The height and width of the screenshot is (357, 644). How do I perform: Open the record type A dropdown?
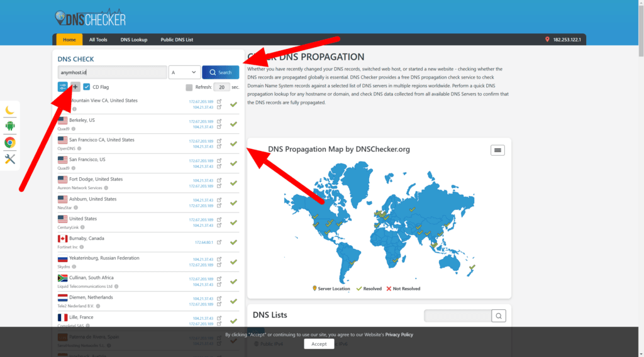click(x=184, y=72)
